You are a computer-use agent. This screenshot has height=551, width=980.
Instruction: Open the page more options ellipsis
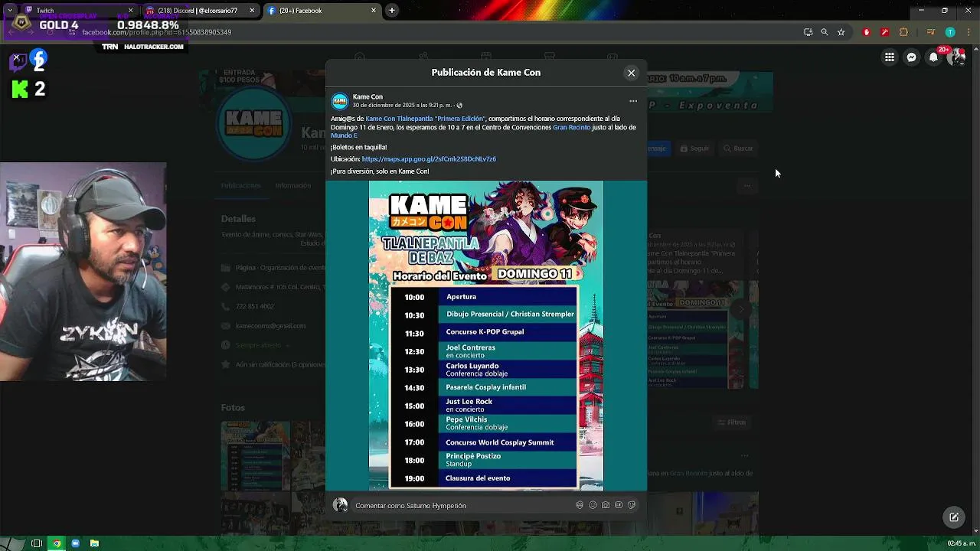(747, 185)
